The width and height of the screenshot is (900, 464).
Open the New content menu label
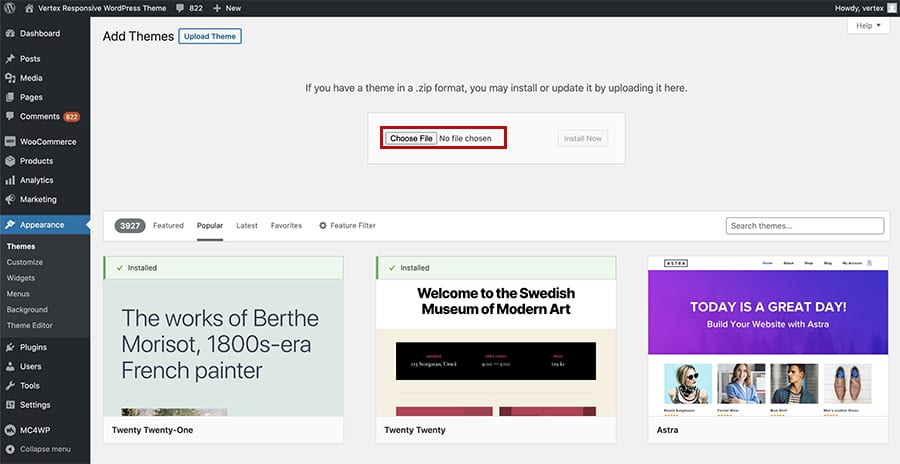[233, 8]
